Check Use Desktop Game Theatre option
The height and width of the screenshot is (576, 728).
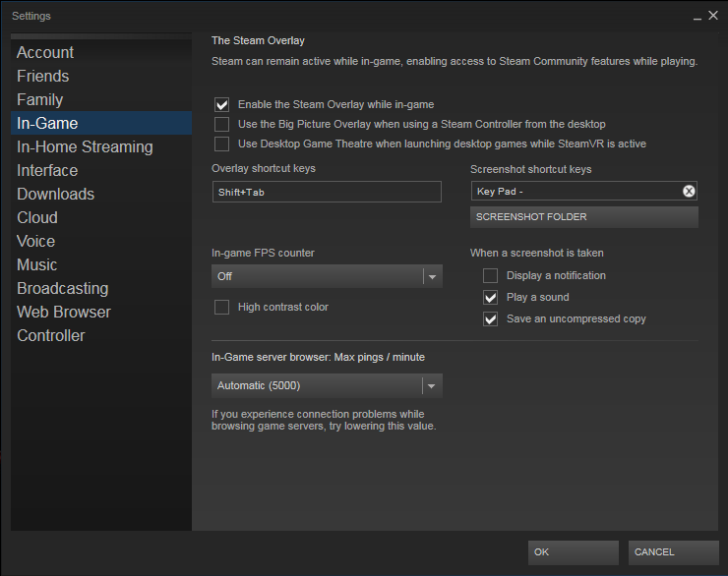click(x=221, y=144)
